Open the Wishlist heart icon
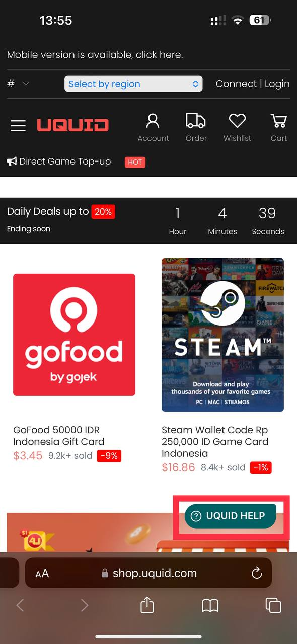This screenshot has width=297, height=644. pos(237,121)
